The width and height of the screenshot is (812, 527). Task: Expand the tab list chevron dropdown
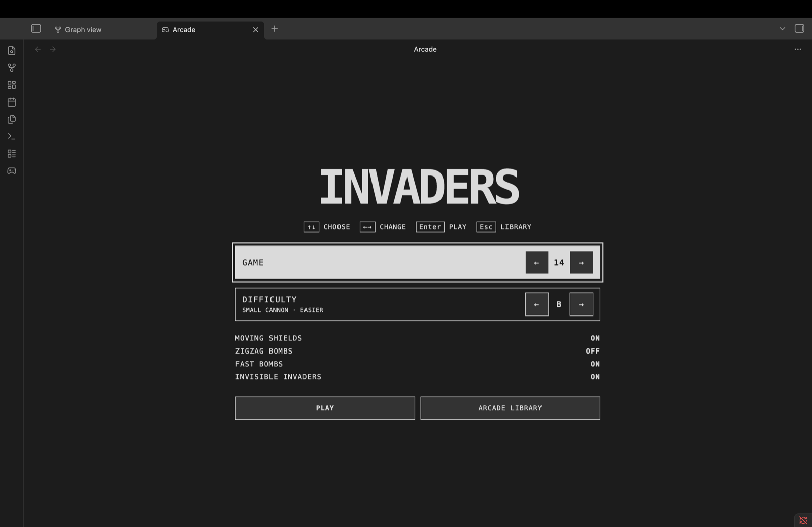(x=782, y=29)
